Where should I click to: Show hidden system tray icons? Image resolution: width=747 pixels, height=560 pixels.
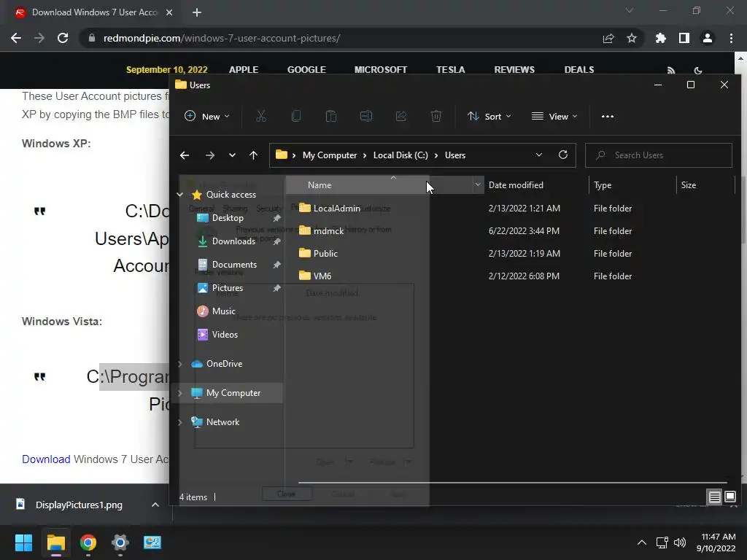[x=642, y=542]
